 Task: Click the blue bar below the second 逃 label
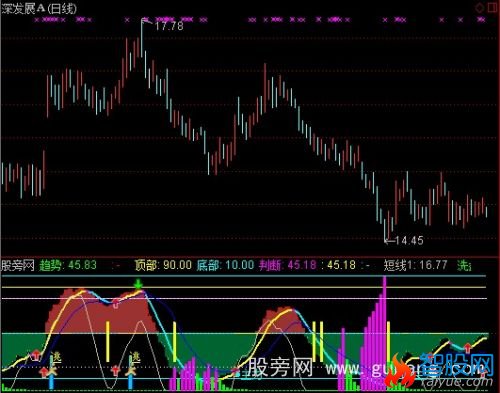pos(130,382)
